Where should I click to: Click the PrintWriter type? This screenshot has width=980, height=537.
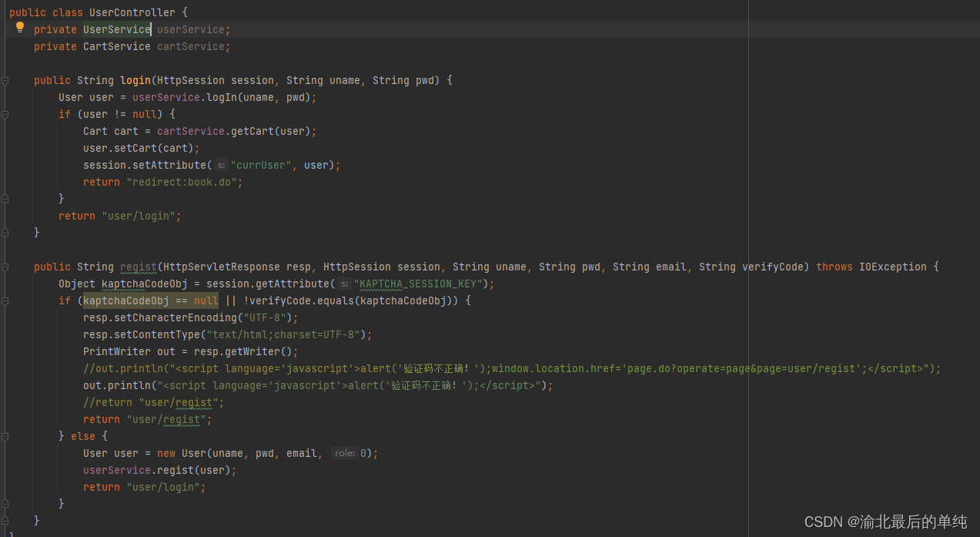pos(117,351)
